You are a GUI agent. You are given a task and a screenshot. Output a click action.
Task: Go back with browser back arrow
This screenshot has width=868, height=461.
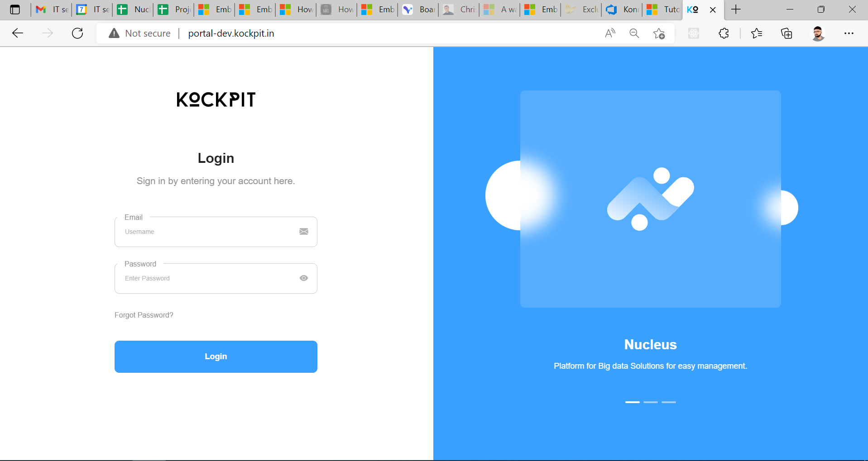[17, 33]
